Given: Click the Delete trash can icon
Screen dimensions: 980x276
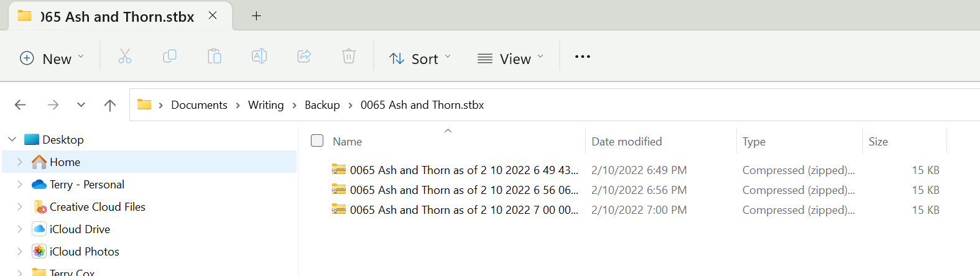Looking at the screenshot, I should click(349, 57).
